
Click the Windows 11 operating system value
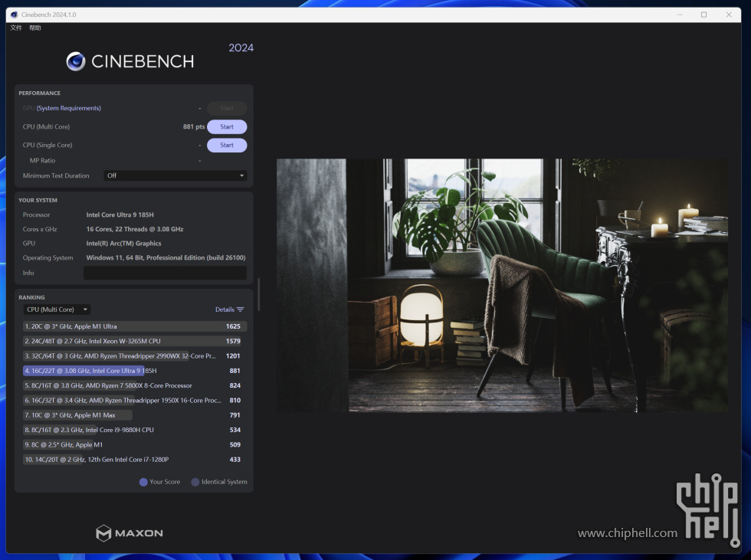pyautogui.click(x=166, y=258)
